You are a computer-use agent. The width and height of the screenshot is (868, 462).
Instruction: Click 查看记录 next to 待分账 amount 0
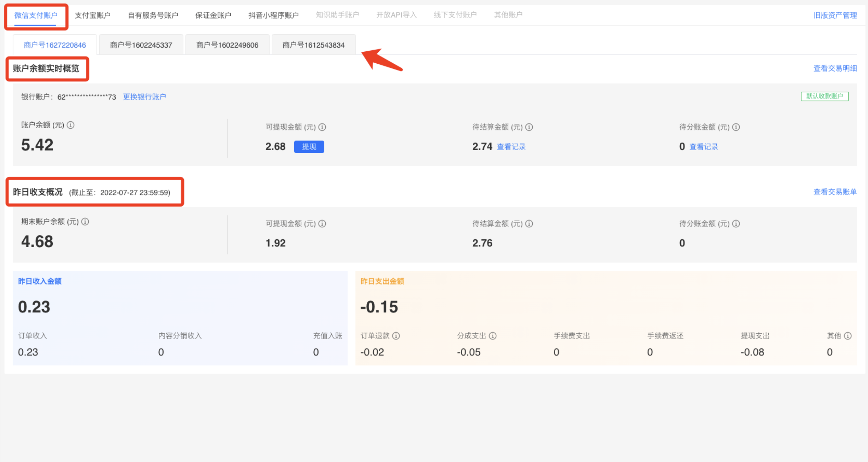(x=704, y=147)
